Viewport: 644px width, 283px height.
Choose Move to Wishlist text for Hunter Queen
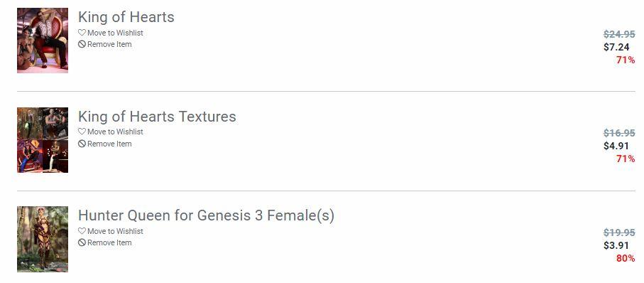[115, 231]
